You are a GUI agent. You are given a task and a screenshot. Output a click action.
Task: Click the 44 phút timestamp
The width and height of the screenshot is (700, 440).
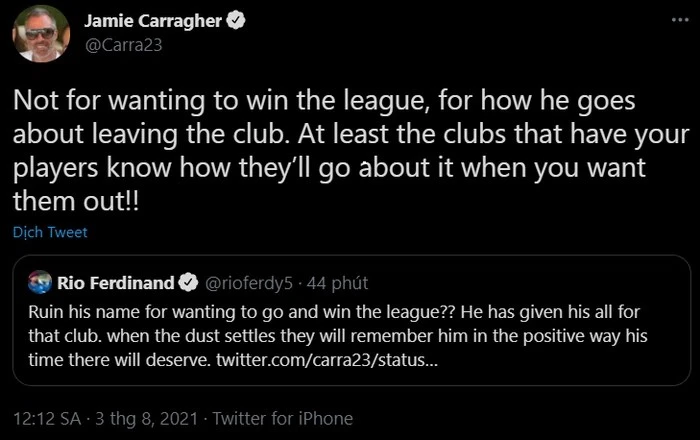pyautogui.click(x=338, y=281)
